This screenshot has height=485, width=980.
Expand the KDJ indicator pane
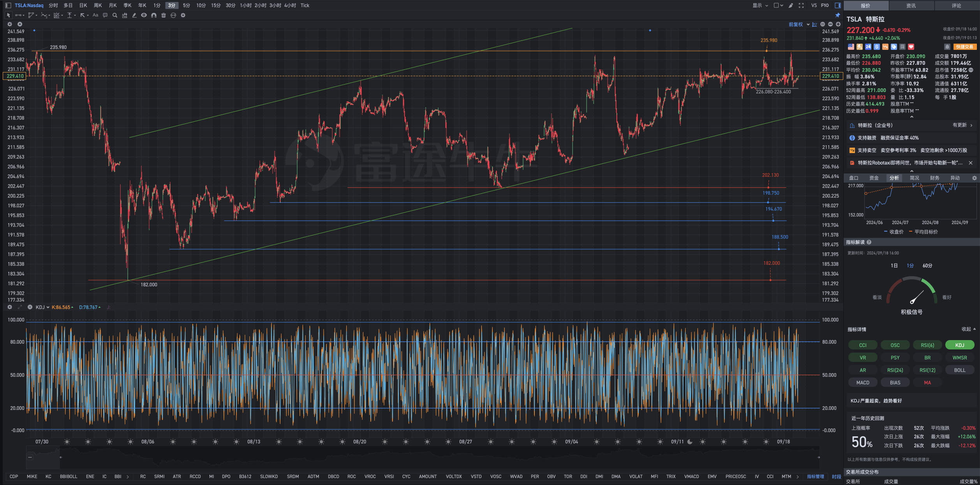pyautogui.click(x=20, y=307)
